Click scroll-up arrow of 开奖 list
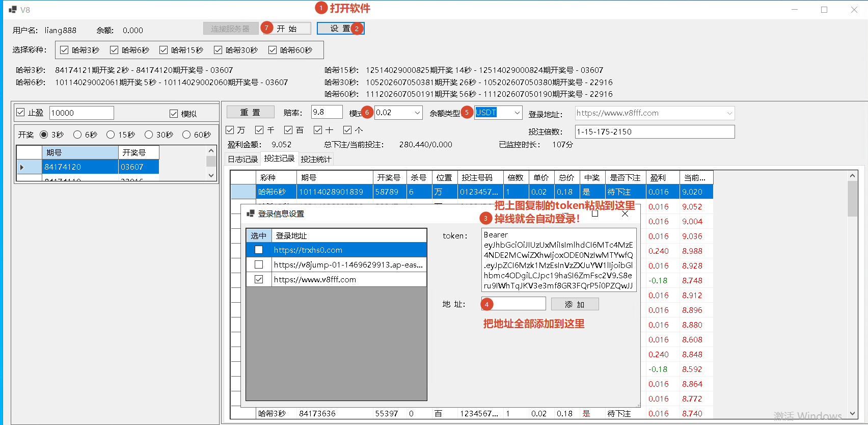Image resolution: width=868 pixels, height=425 pixels. point(211,151)
